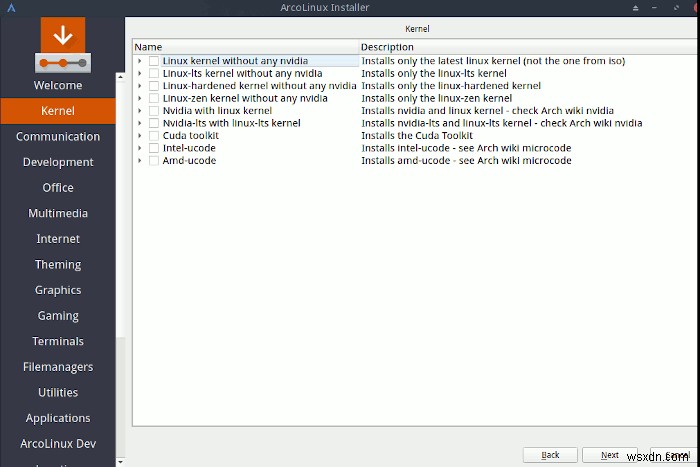700x467 pixels.
Task: Select text 'Installs the Cuda Toolkit'
Action: coord(417,136)
